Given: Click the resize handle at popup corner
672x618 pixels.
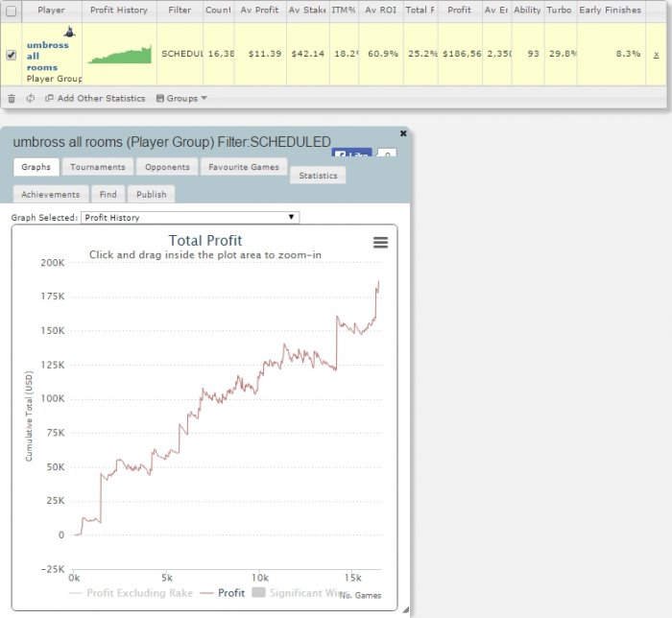Looking at the screenshot, I should click(405, 610).
